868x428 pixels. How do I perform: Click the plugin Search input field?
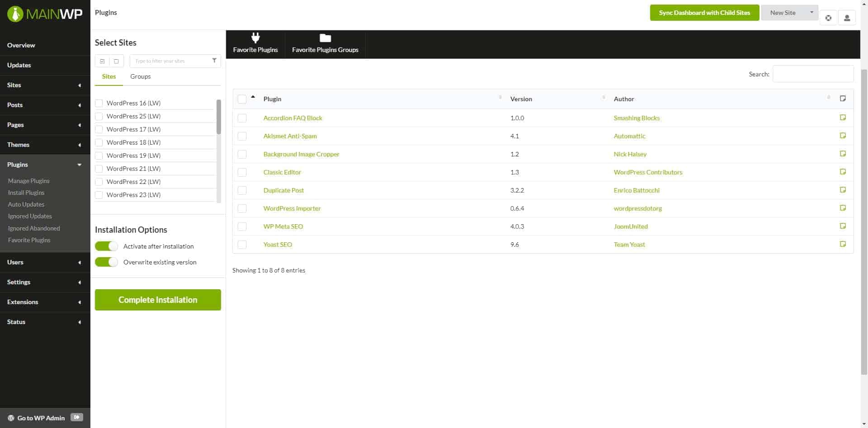(813, 74)
